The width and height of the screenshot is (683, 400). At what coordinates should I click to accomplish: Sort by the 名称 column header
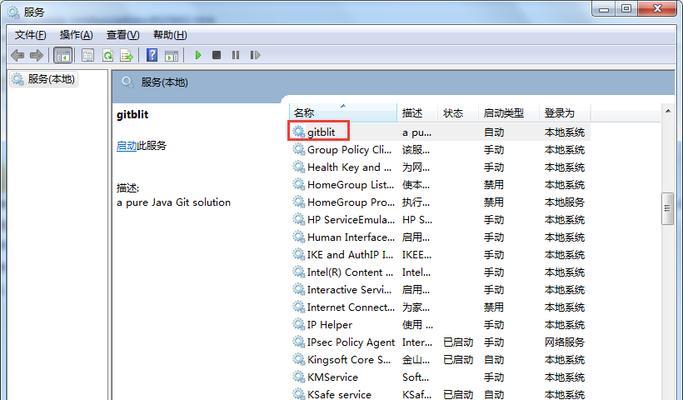pos(342,113)
